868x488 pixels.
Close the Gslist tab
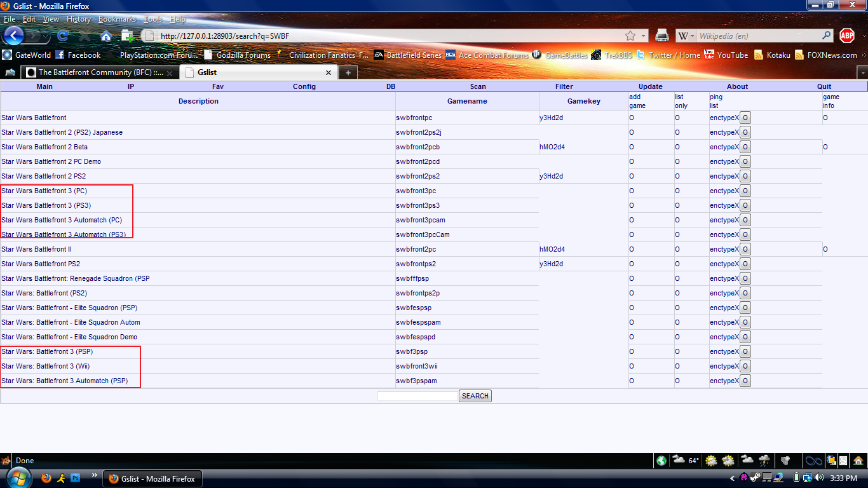tap(329, 72)
